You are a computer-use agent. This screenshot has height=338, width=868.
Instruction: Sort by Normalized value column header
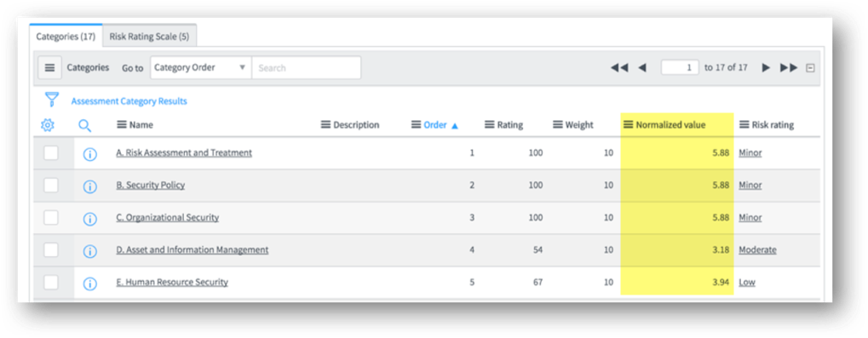point(670,125)
